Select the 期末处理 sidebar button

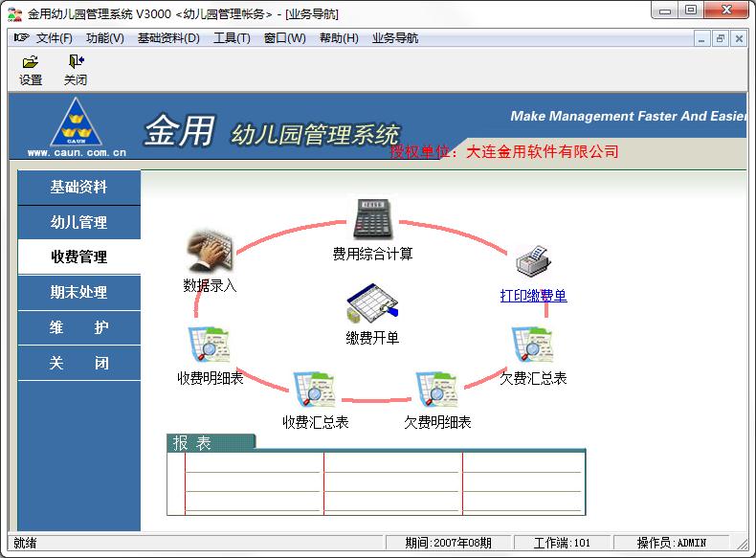[x=79, y=292]
